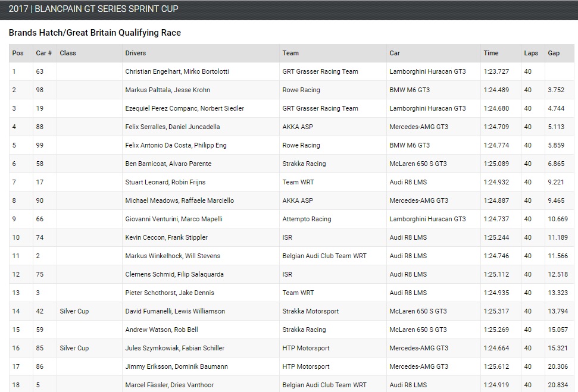This screenshot has height=392, width=578.
Task: Select the AKKA ASP team in position 4
Action: [298, 127]
